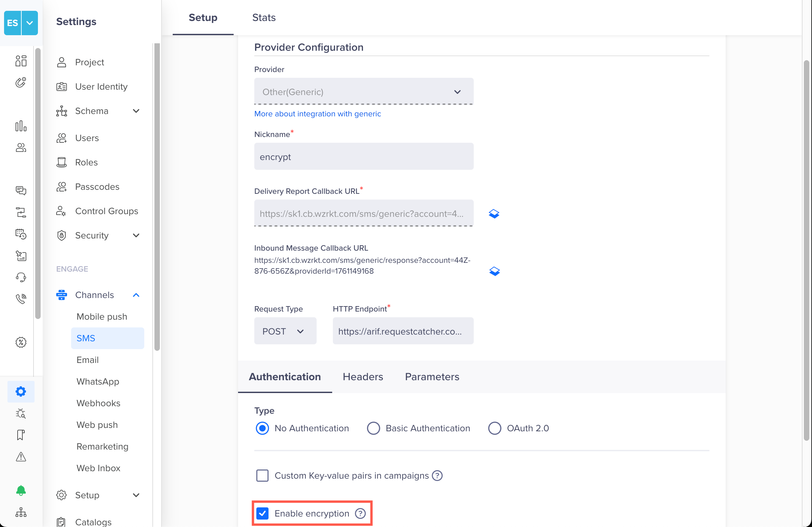Go to WhatsApp channel settings
Image resolution: width=812 pixels, height=527 pixels.
click(x=98, y=382)
